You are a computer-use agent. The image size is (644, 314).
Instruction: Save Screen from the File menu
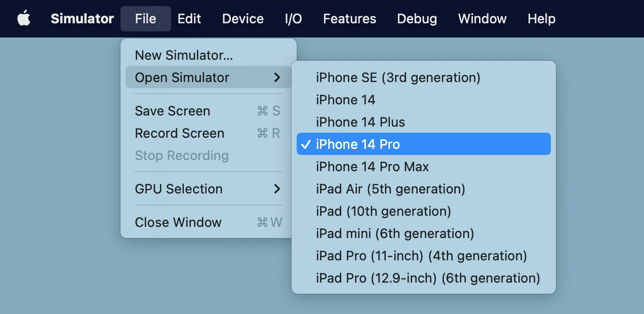point(172,111)
